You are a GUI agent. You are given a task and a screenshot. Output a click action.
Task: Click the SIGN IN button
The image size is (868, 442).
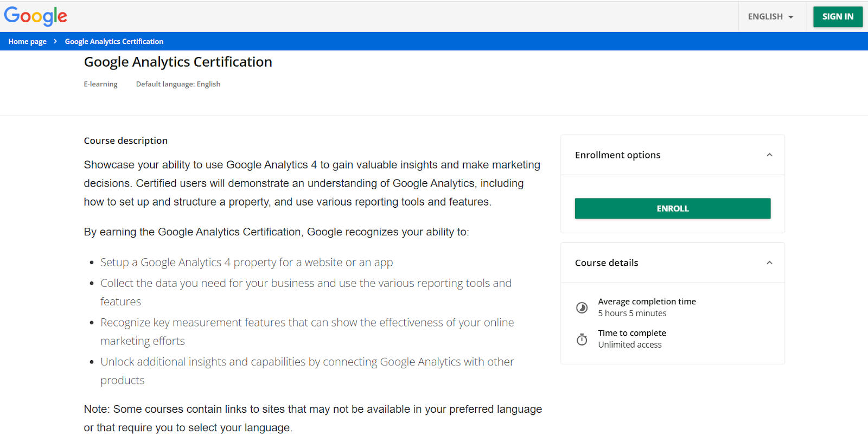point(838,17)
